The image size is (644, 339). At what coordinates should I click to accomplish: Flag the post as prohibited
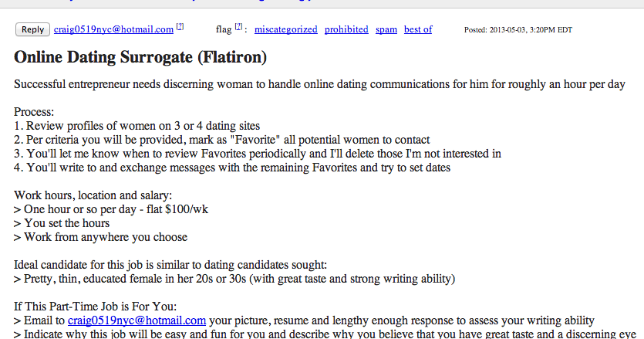click(346, 29)
